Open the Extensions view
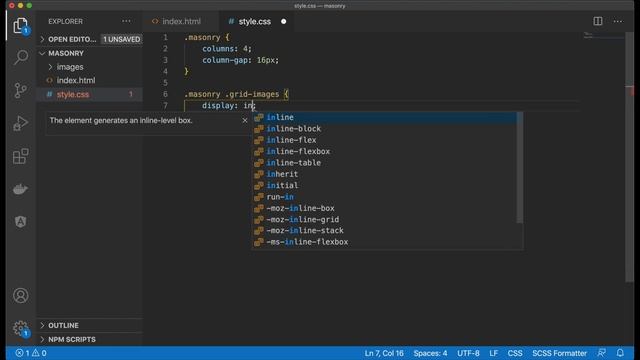Image resolution: width=640 pixels, height=360 pixels. [x=20, y=156]
